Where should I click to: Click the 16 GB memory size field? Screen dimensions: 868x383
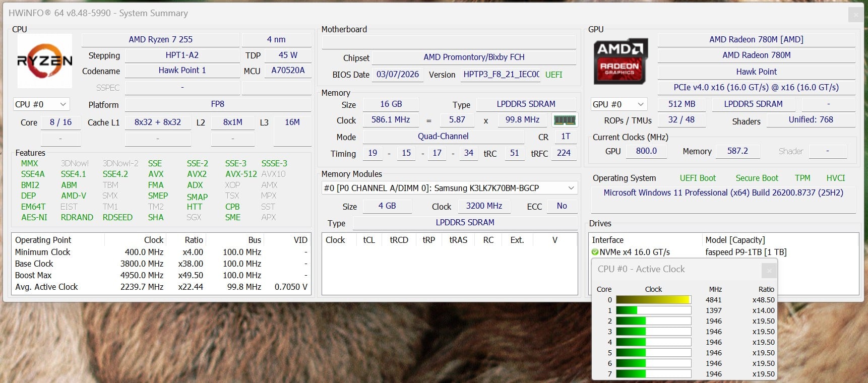click(x=391, y=104)
